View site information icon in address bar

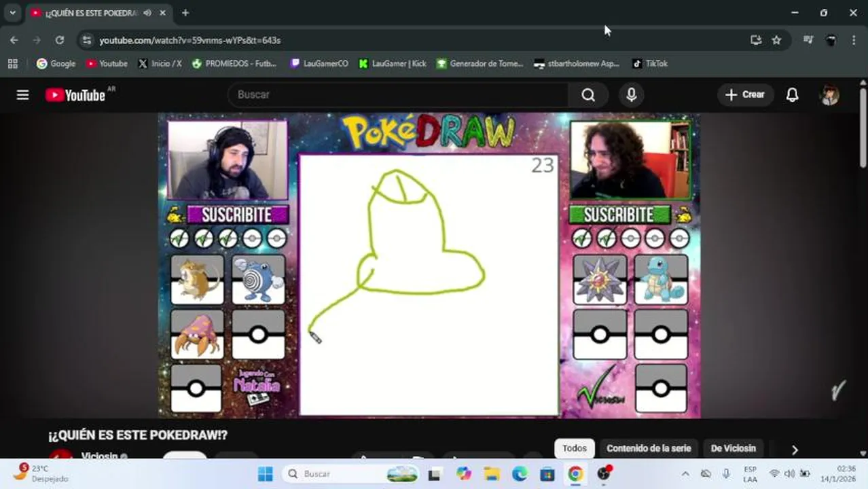click(x=86, y=40)
